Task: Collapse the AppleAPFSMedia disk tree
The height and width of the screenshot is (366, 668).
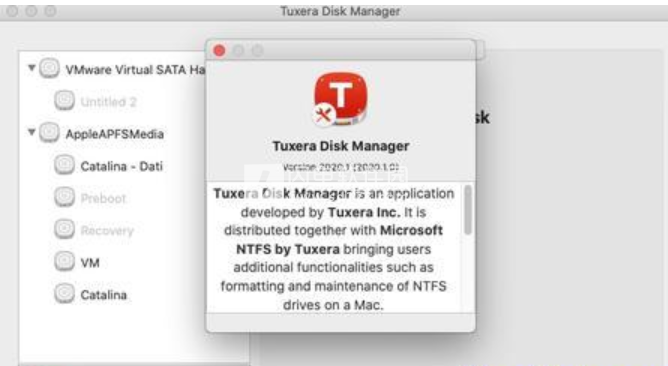Action: pyautogui.click(x=31, y=133)
